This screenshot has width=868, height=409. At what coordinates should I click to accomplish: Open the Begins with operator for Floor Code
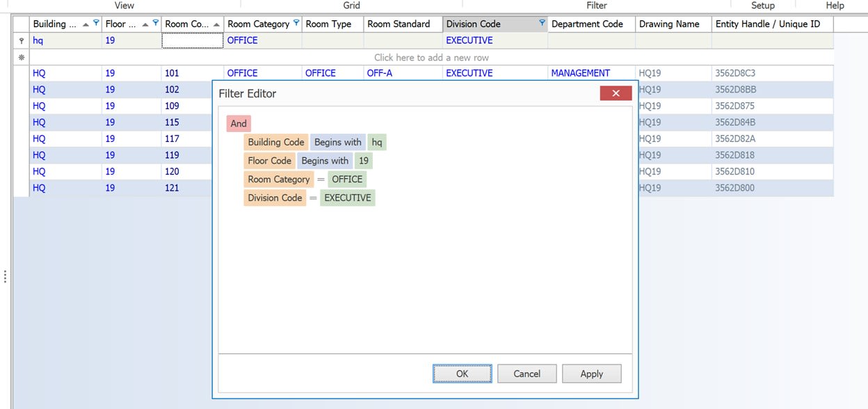[325, 161]
